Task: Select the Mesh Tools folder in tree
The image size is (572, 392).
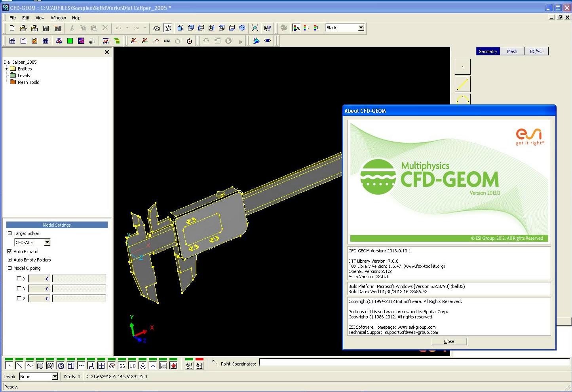Action: tap(28, 82)
